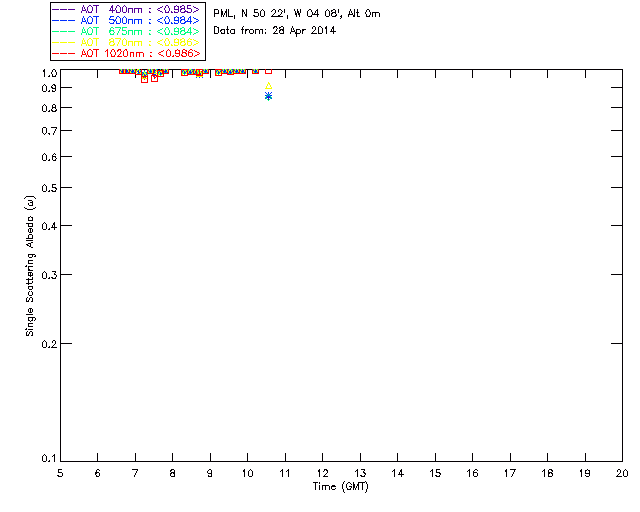Click the Time (GMT) axis label
The height and width of the screenshot is (512, 640).
(340, 487)
